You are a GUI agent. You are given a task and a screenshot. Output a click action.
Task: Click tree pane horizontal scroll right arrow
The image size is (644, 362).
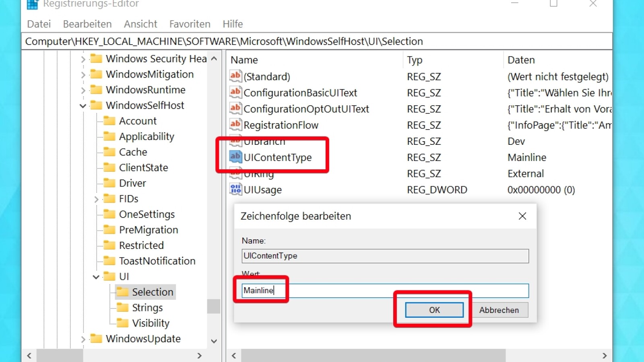click(x=199, y=356)
